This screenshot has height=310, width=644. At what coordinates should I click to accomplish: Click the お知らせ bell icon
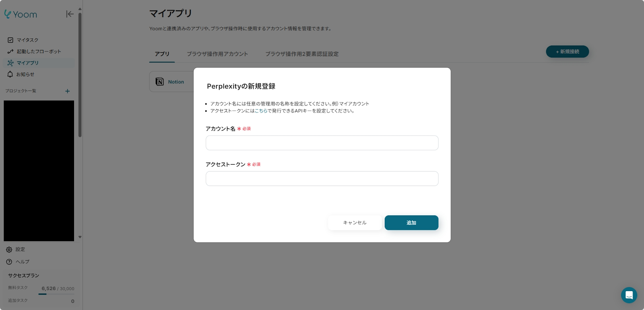tap(10, 74)
